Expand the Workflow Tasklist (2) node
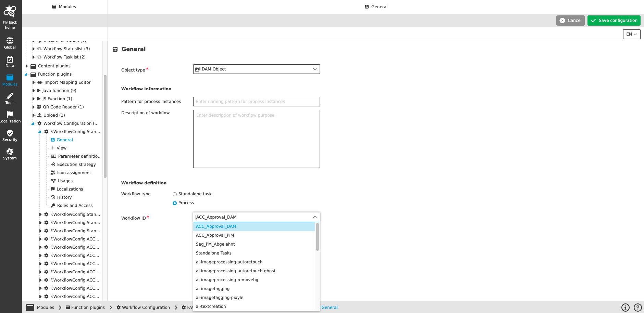 34,57
